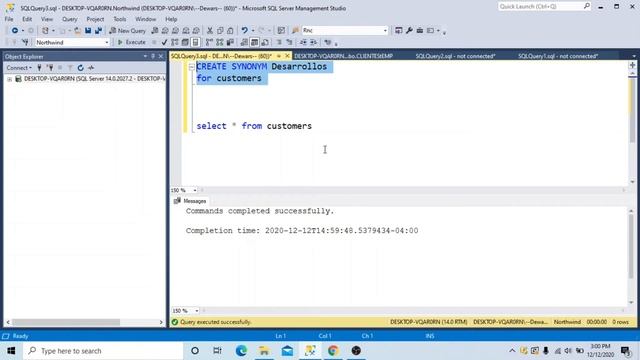Click the Database Engine Query icon
Image resolution: width=640 pixels, height=360 pixels.
point(155,31)
